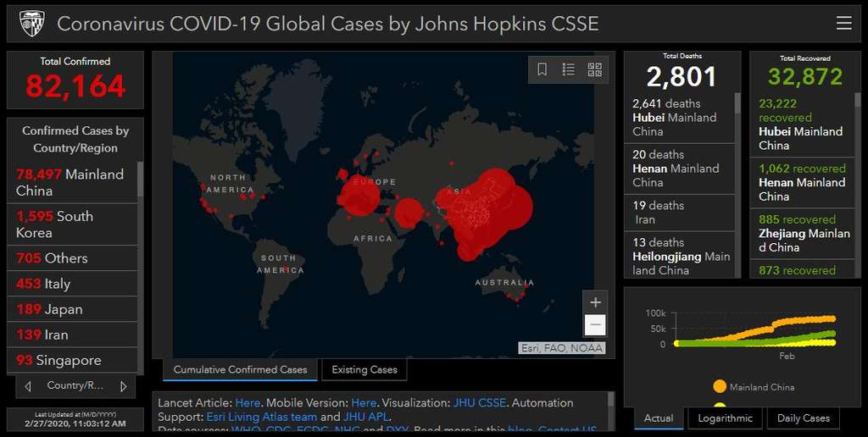Select Iran 19 deaths entry

click(x=679, y=212)
